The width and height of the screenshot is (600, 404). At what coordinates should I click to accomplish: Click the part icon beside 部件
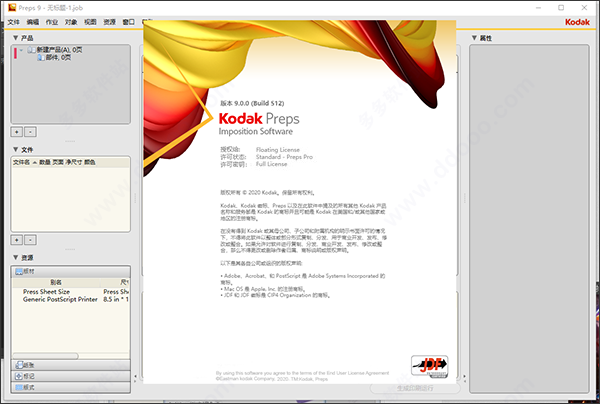tap(41, 57)
